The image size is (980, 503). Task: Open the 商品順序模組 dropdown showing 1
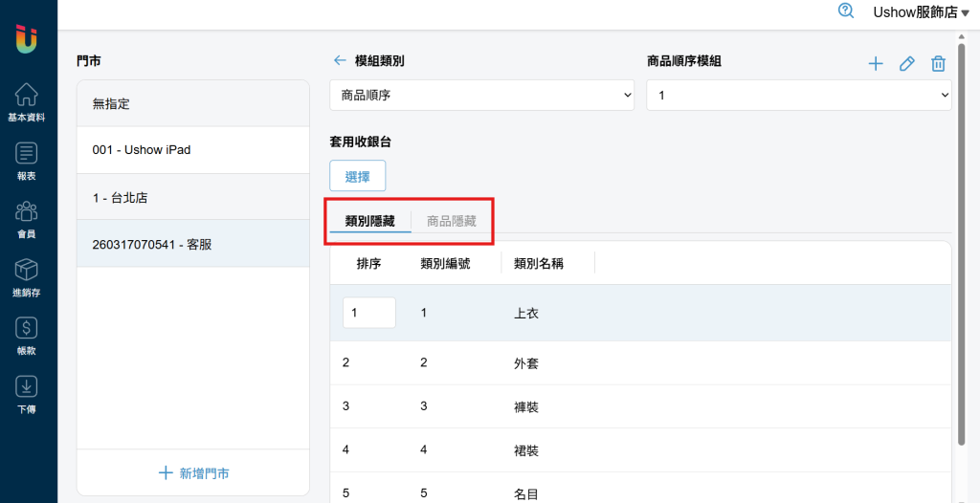point(799,95)
